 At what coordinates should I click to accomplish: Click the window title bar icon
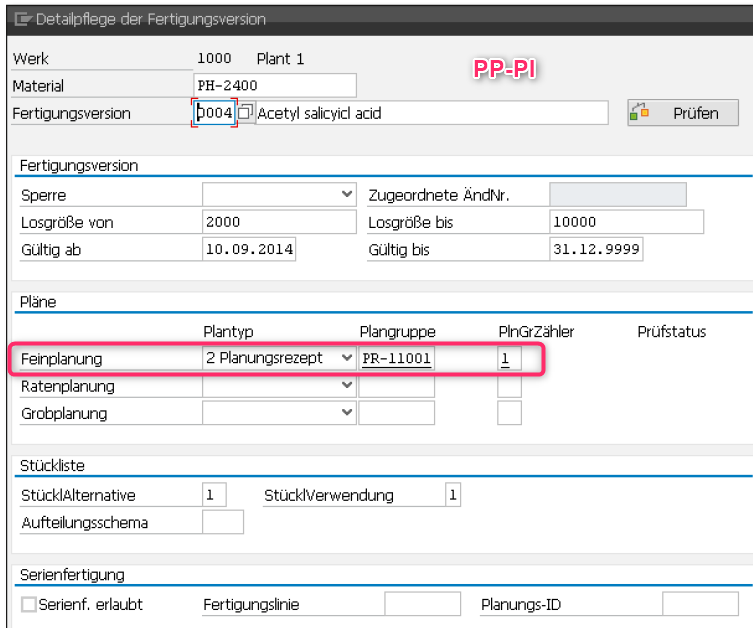(x=21, y=19)
